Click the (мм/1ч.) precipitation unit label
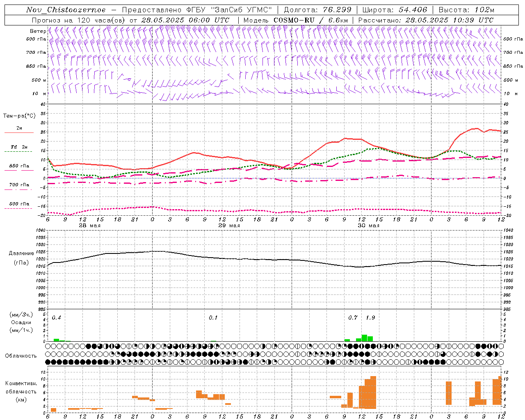 pyautogui.click(x=21, y=330)
